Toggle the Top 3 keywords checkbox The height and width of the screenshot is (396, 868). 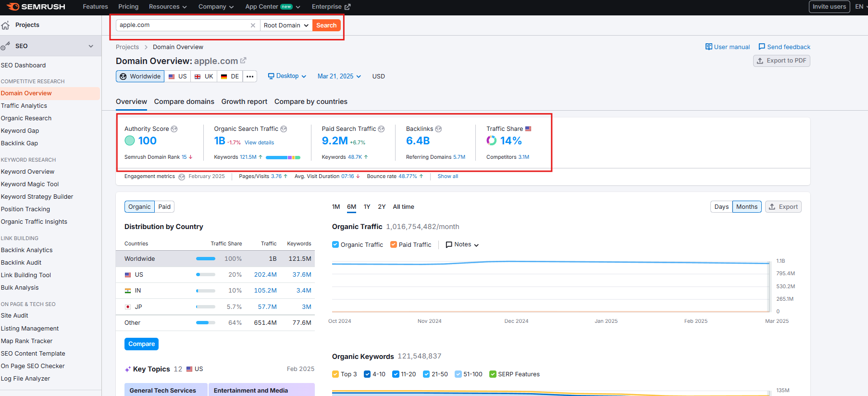click(335, 374)
